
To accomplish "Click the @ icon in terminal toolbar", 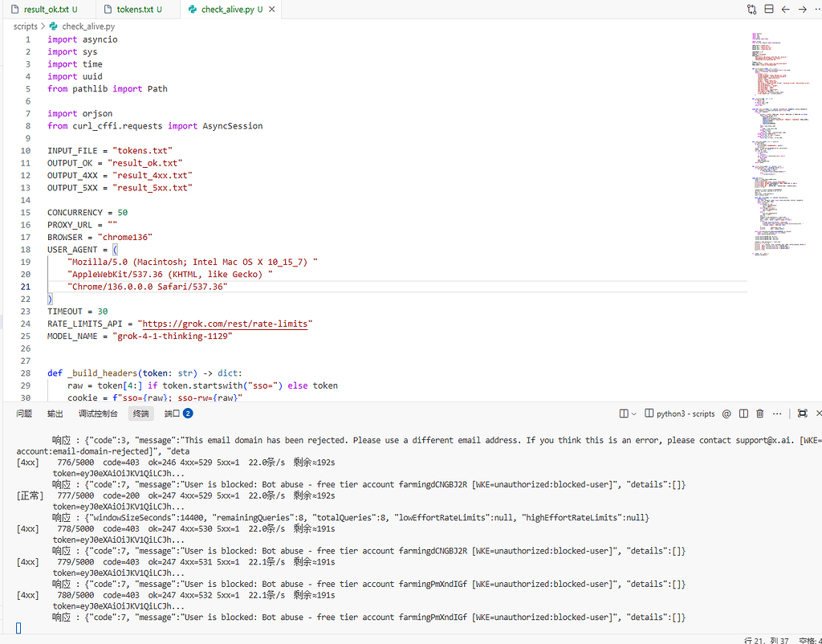I will (726, 414).
